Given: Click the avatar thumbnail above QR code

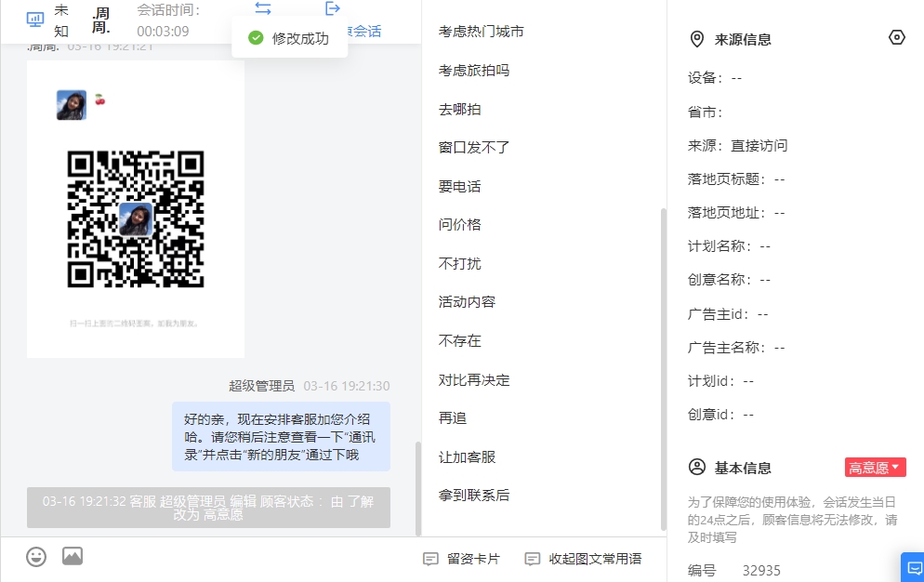Looking at the screenshot, I should point(72,105).
